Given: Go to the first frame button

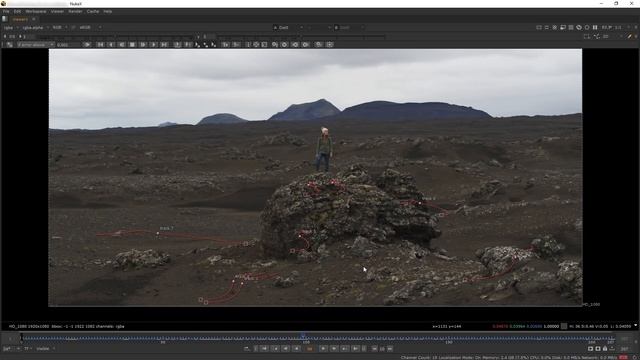Looking at the screenshot, I should click(264, 349).
